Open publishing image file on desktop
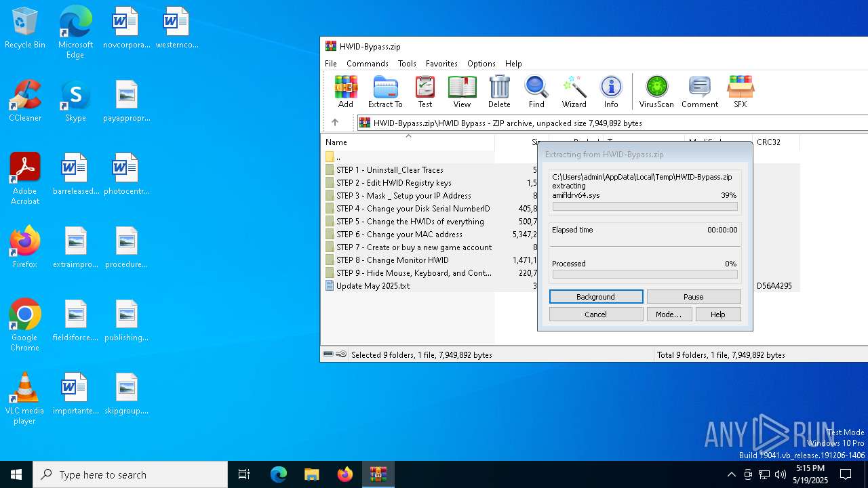This screenshot has width=868, height=488. coord(126,321)
